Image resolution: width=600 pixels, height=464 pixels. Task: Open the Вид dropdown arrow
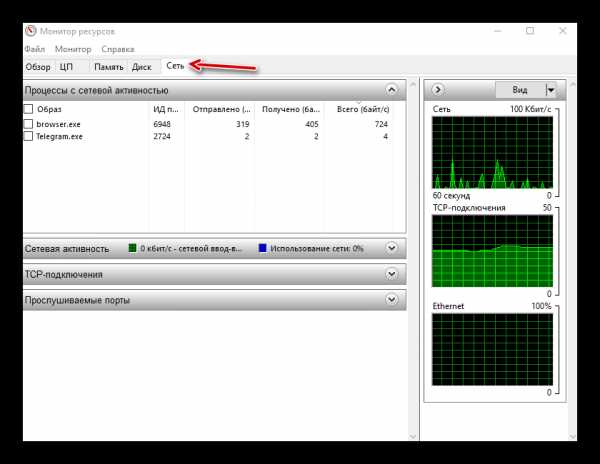(551, 90)
